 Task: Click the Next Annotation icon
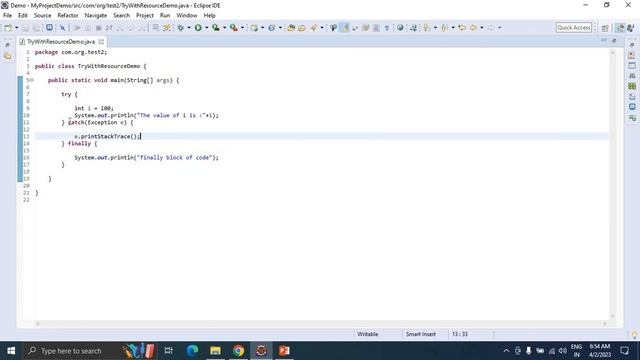point(427,28)
